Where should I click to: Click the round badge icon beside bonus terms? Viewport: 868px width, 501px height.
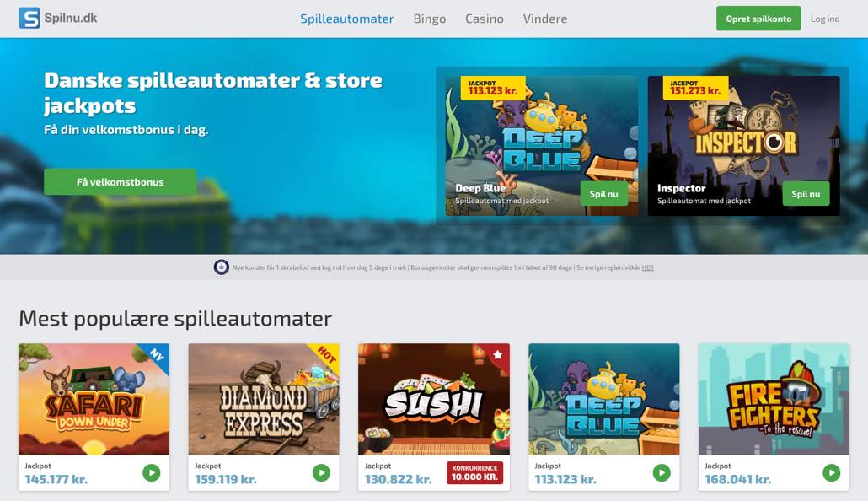click(x=221, y=267)
